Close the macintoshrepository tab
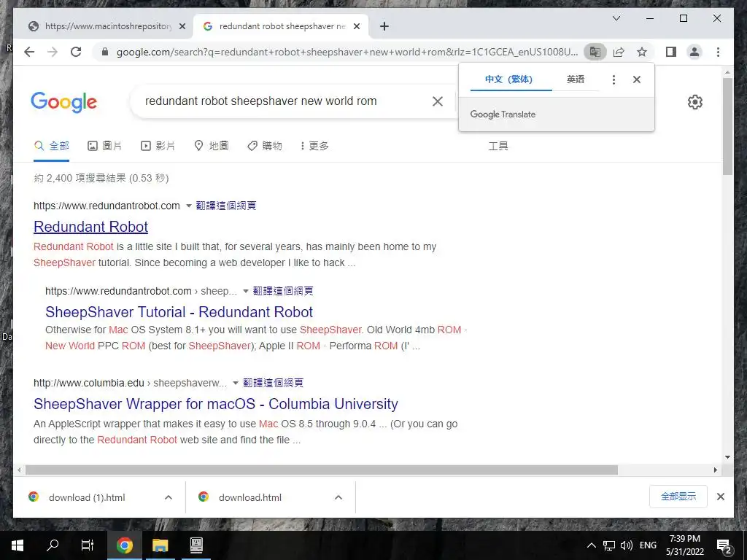 coord(182,26)
